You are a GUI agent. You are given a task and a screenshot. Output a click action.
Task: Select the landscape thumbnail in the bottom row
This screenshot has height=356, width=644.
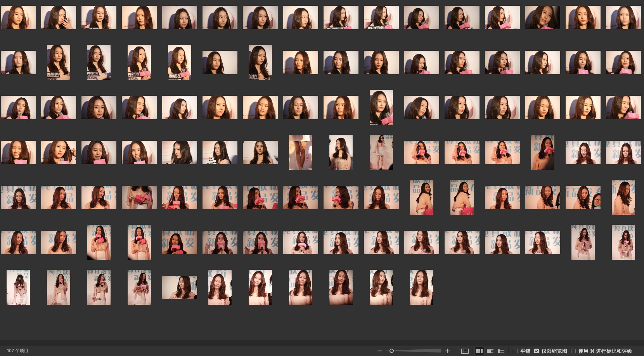[x=179, y=287]
